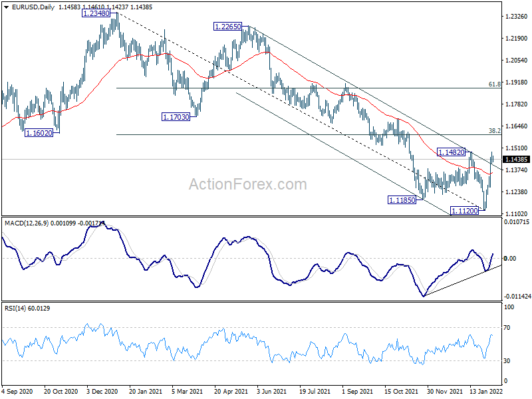532x399 pixels.
Task: Click the 1.19180 price axis value
Action: point(517,82)
